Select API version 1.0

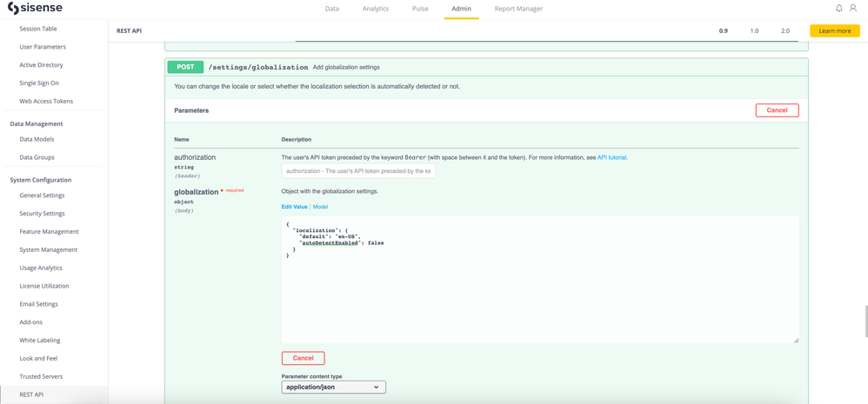click(x=754, y=30)
